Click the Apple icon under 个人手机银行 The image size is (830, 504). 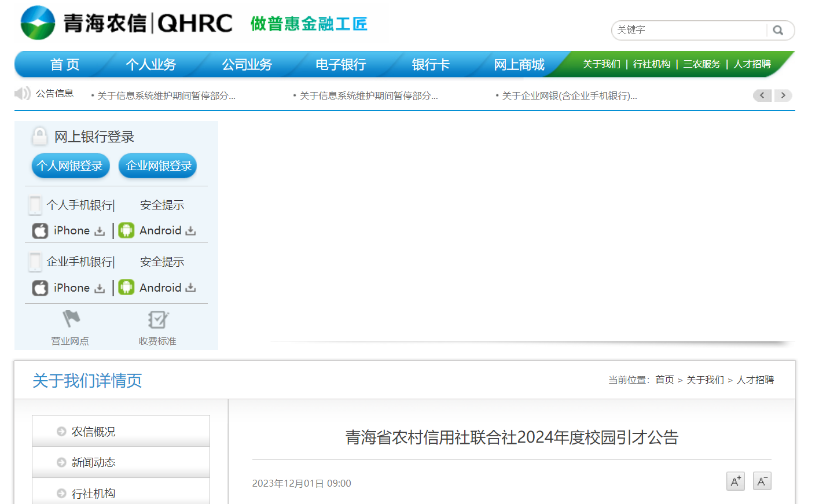tap(40, 231)
